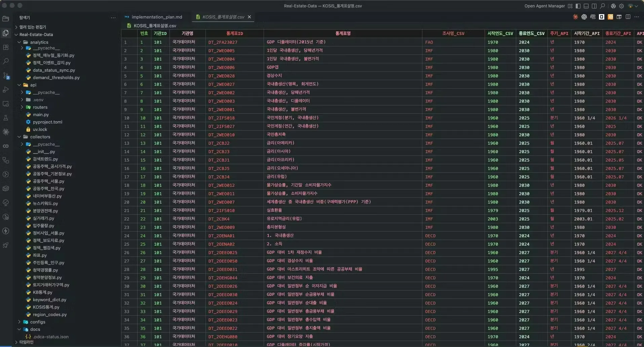Open region_codes.py file
Image resolution: width=644 pixels, height=347 pixels.
49,314
